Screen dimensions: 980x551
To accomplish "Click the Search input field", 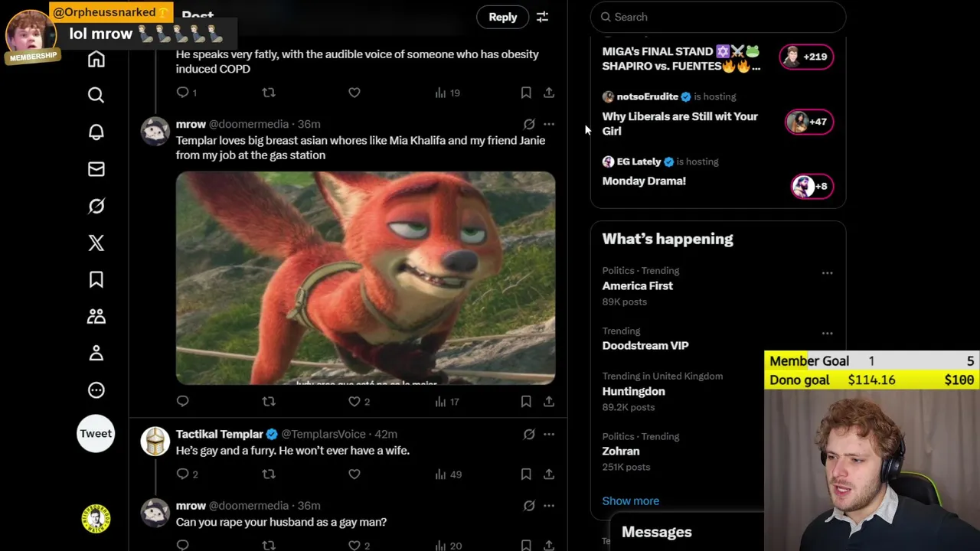I will (720, 17).
